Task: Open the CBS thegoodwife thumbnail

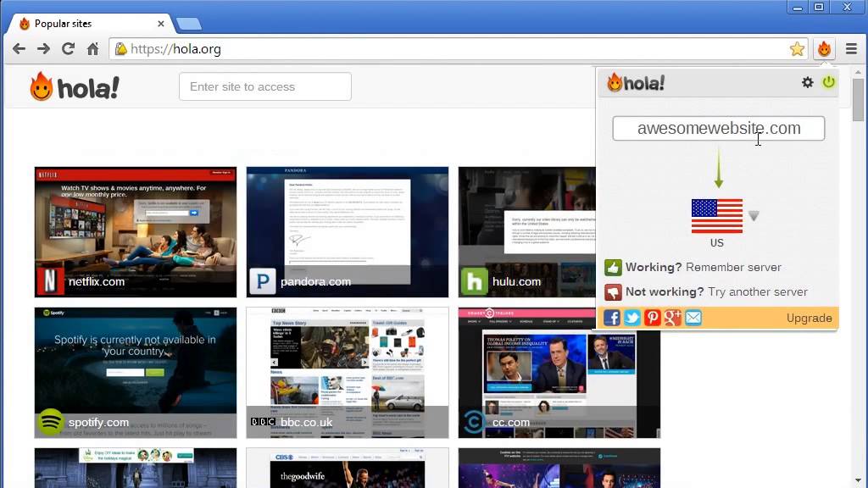Action: point(348,468)
